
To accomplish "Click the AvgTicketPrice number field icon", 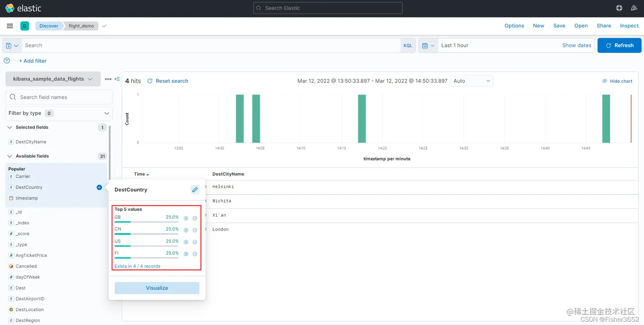I will click(11, 255).
